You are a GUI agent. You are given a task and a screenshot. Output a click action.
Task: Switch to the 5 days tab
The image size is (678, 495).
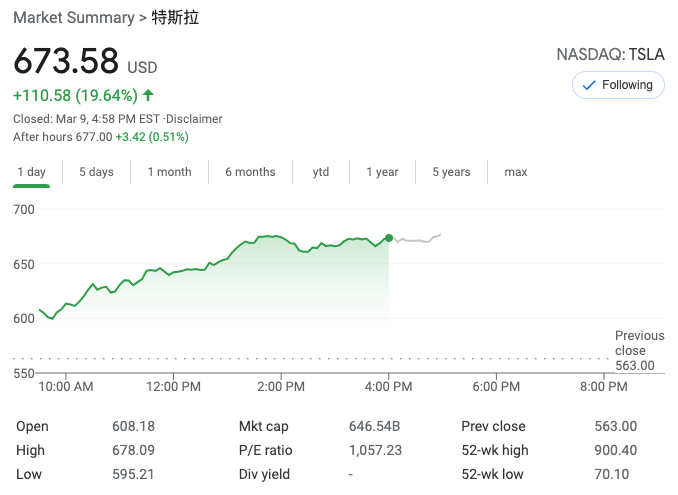(x=96, y=172)
